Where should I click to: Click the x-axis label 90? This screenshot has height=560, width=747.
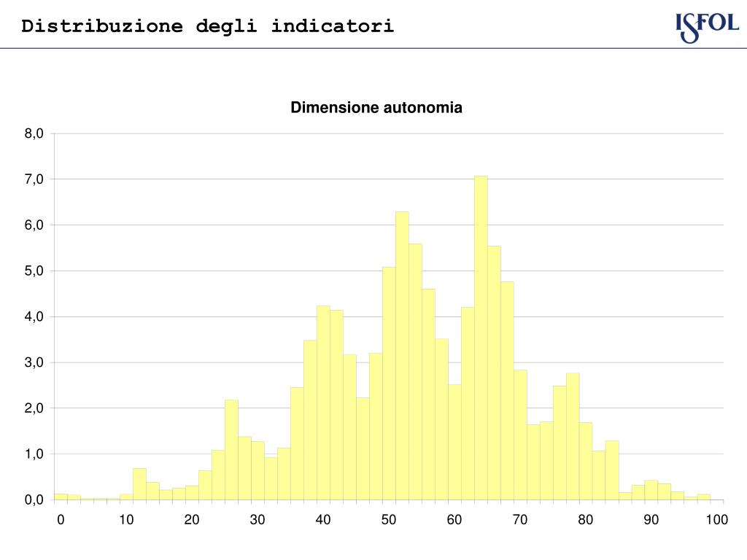tap(651, 519)
